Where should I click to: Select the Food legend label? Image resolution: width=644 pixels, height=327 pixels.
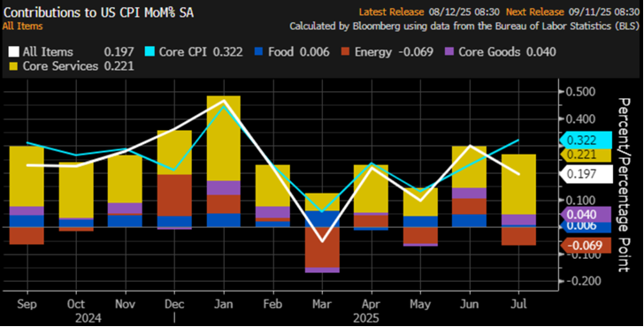point(281,51)
